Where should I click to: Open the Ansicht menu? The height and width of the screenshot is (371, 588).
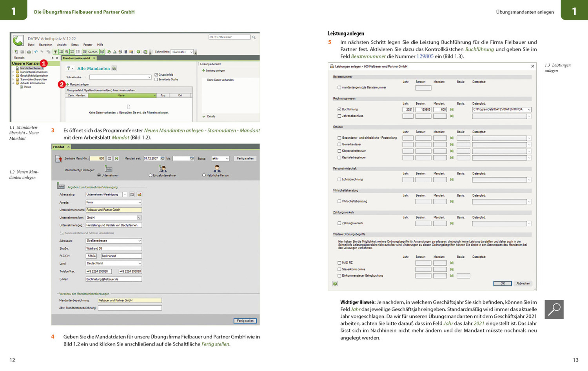[x=62, y=45]
